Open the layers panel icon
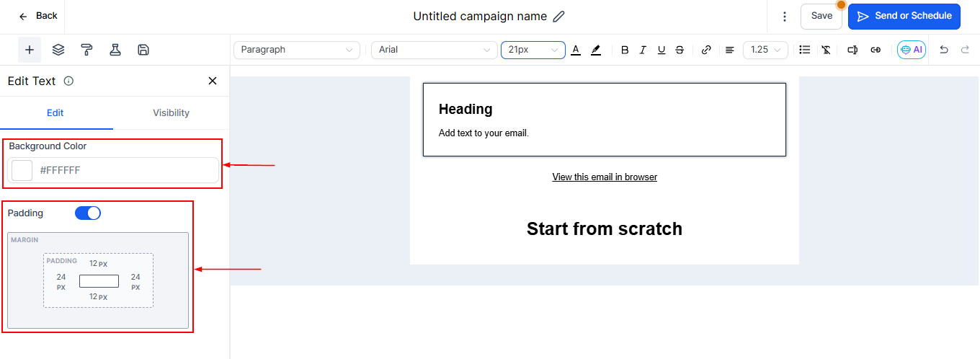 (58, 50)
